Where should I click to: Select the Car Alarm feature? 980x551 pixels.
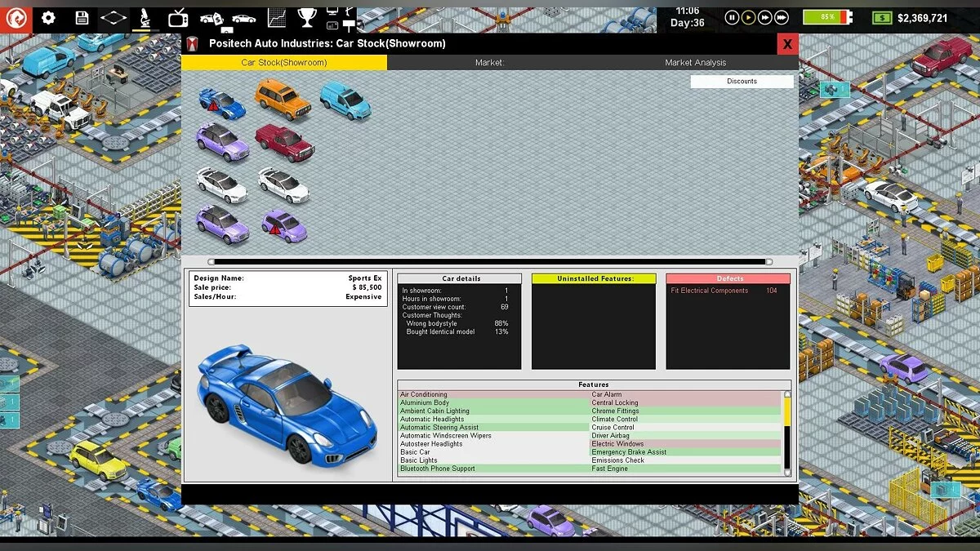point(685,394)
